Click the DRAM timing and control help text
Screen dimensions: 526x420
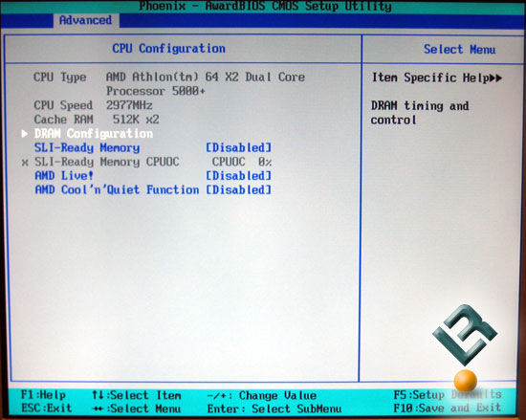[420, 113]
